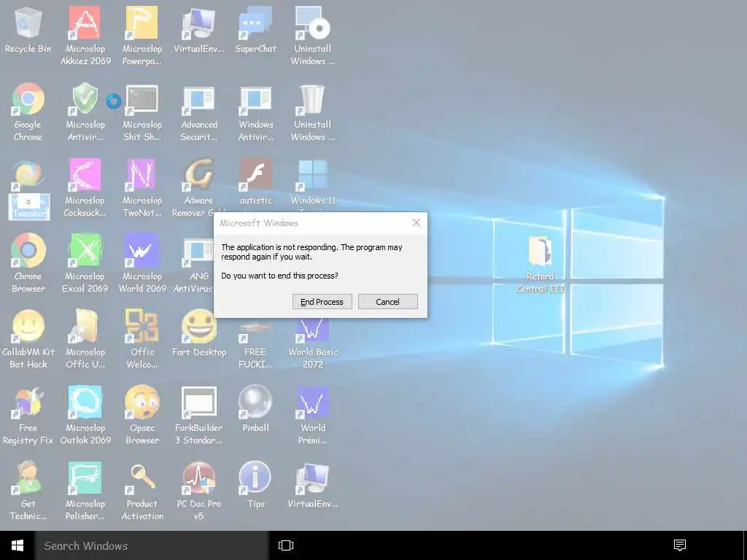Select the Fart Desktop smiley icon
This screenshot has height=560, width=747.
[x=198, y=326]
